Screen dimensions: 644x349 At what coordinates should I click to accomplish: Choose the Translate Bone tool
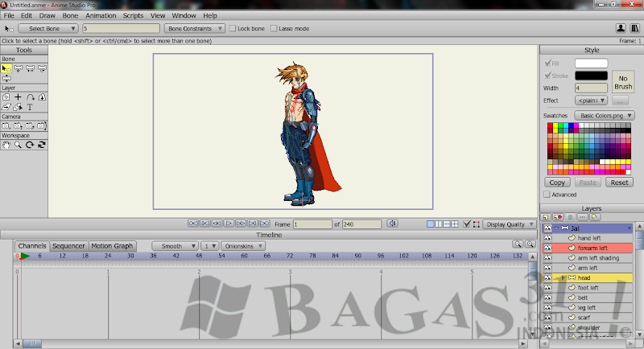pos(19,68)
